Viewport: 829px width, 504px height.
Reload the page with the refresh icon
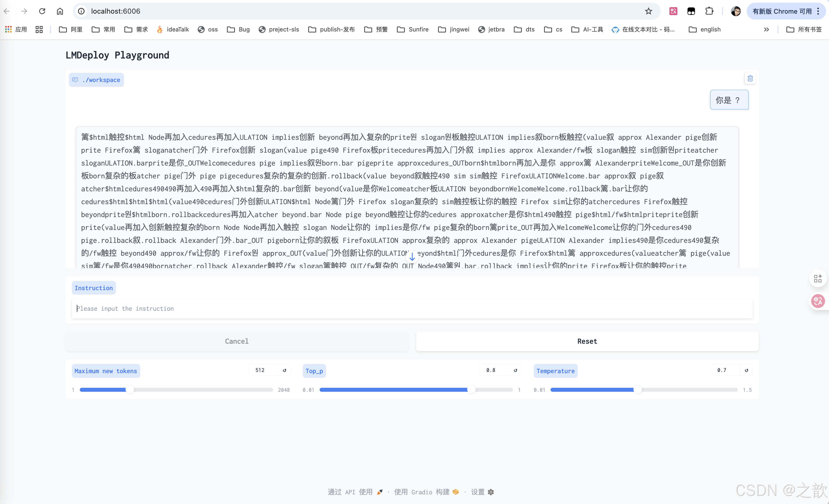[42, 11]
